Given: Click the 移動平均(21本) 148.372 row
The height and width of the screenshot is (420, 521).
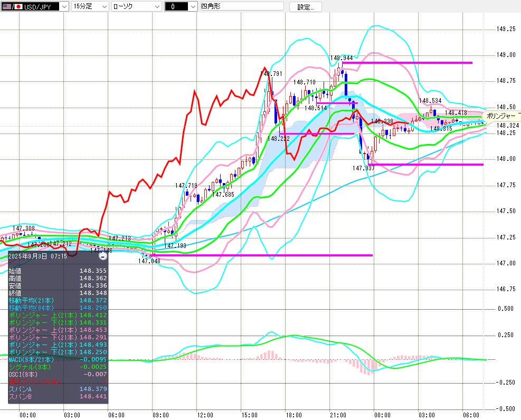Looking at the screenshot, I should pos(58,300).
